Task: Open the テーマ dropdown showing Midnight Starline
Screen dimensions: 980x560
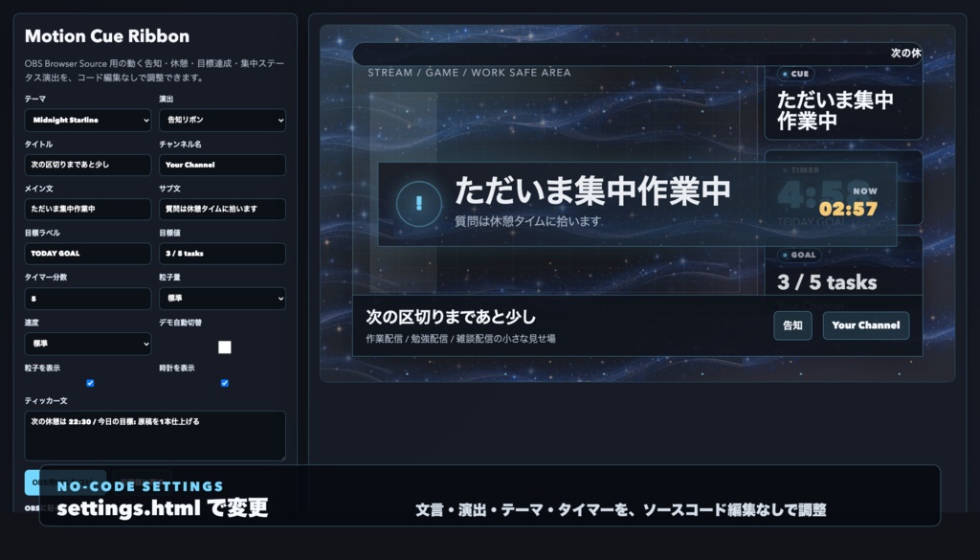Action: pos(87,120)
